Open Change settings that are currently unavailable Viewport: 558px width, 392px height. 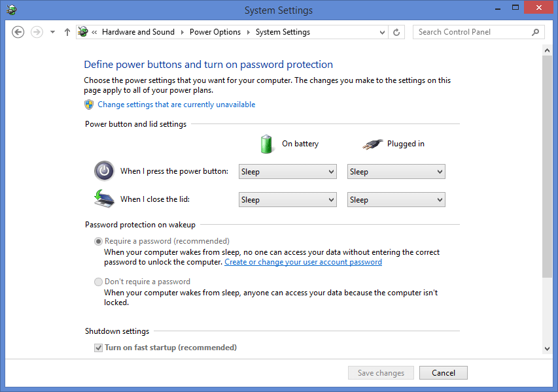(176, 105)
